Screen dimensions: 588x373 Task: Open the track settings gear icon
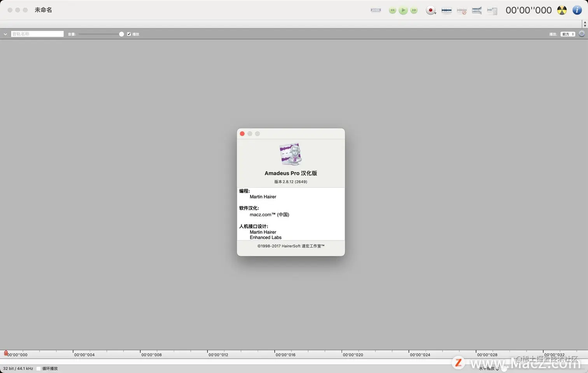(x=581, y=34)
